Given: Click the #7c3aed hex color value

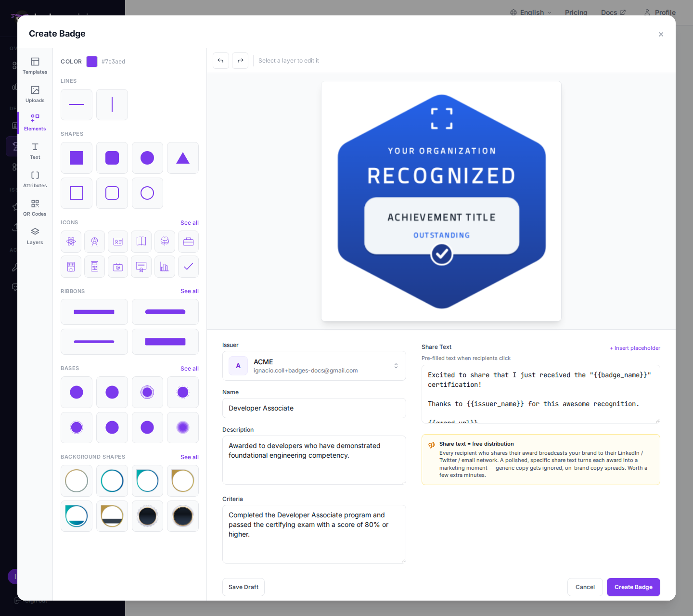Looking at the screenshot, I should (x=113, y=62).
